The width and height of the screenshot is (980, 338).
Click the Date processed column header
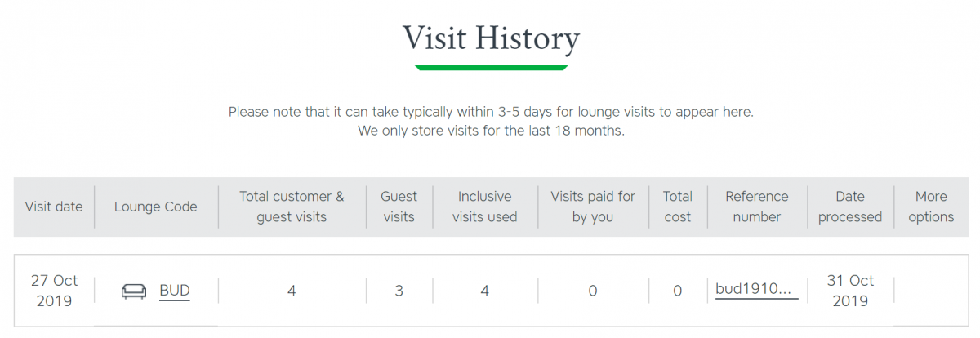tap(850, 207)
